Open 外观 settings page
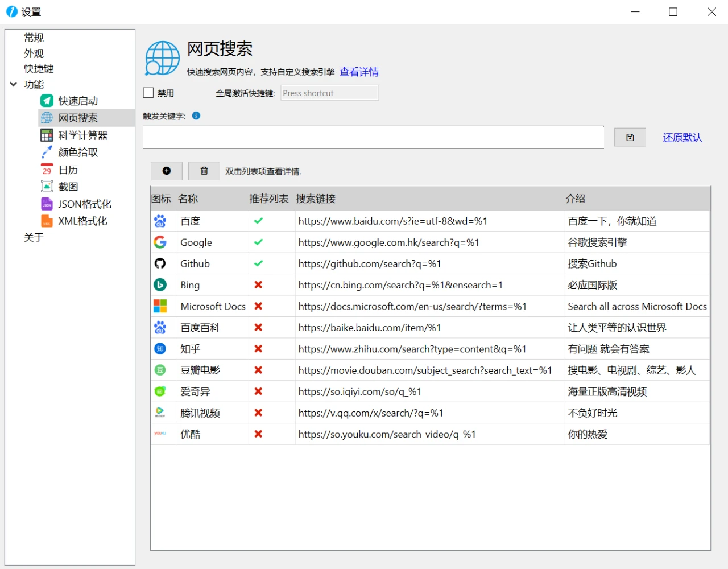Screen dimensions: 728x569 34,53
